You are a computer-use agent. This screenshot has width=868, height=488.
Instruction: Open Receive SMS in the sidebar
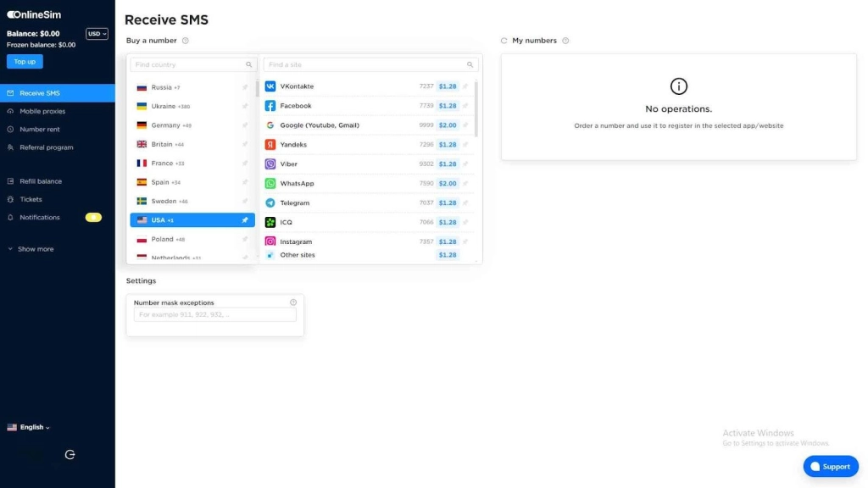pos(58,93)
